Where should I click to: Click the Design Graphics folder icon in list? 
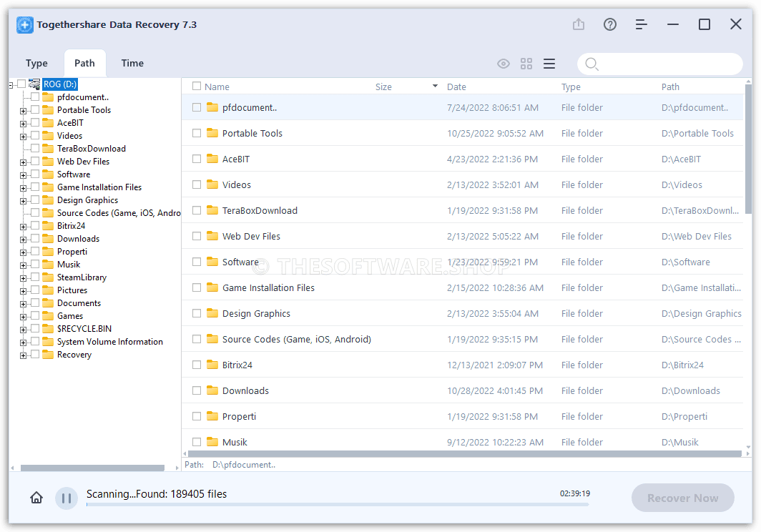[212, 313]
